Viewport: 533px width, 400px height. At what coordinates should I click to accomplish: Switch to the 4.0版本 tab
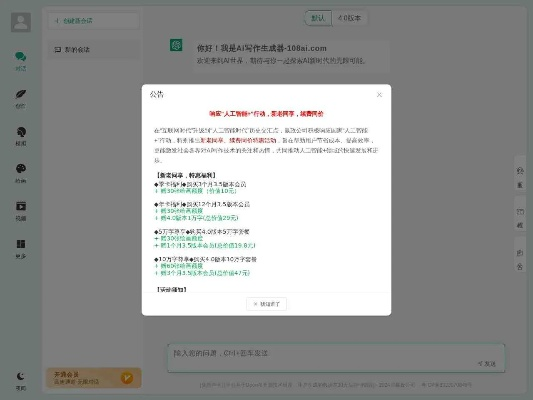coord(349,18)
